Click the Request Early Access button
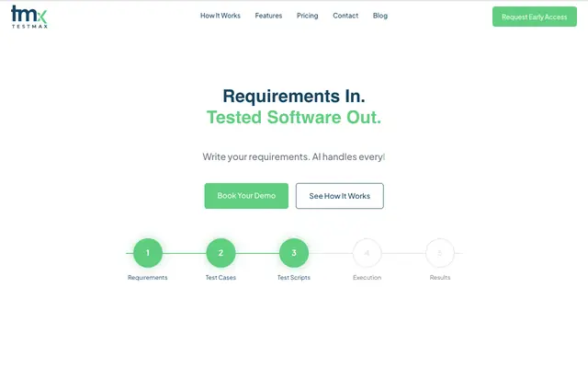 tap(535, 17)
